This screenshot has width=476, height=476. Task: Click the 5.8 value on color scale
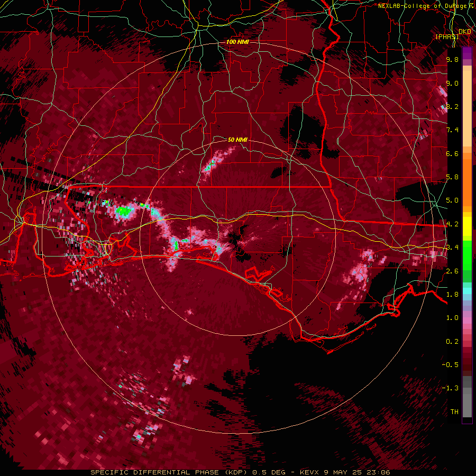[452, 177]
